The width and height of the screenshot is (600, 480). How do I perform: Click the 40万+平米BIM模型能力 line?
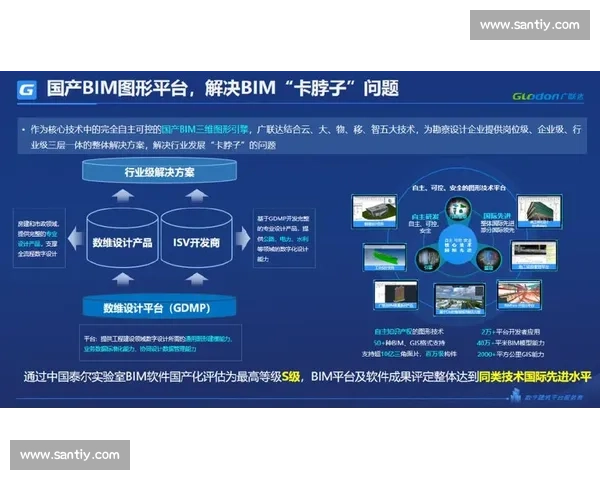(510, 343)
